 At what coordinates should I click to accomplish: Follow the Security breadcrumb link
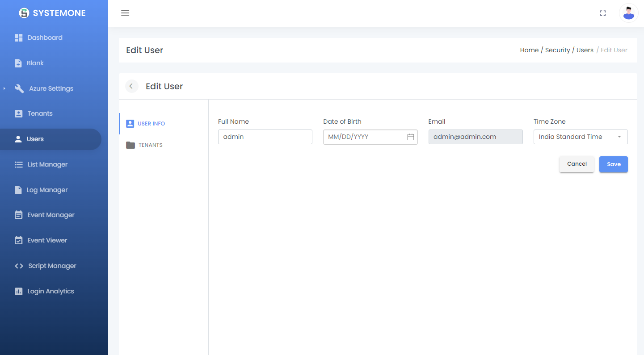click(557, 50)
